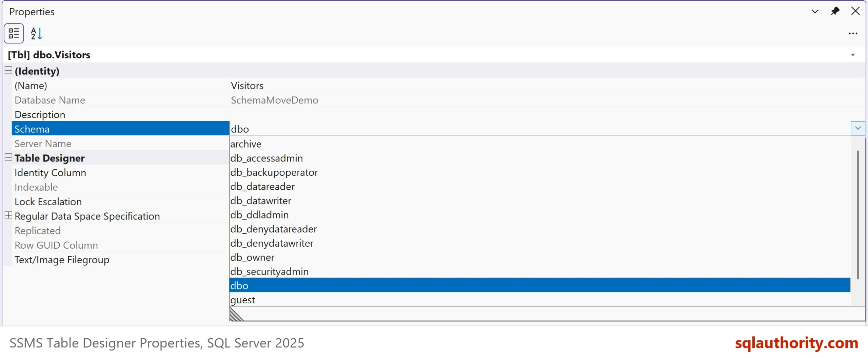Image resolution: width=868 pixels, height=358 pixels.
Task: Open Properties window position chevron menu
Action: 815,11
